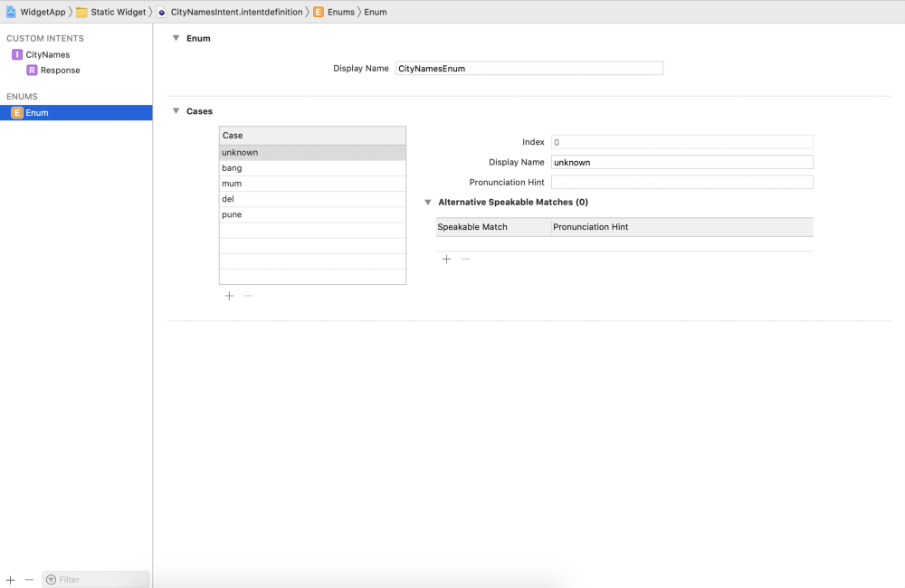Click the CUSTOM INTENTS section header
Screen dimensions: 905x588
45,38
